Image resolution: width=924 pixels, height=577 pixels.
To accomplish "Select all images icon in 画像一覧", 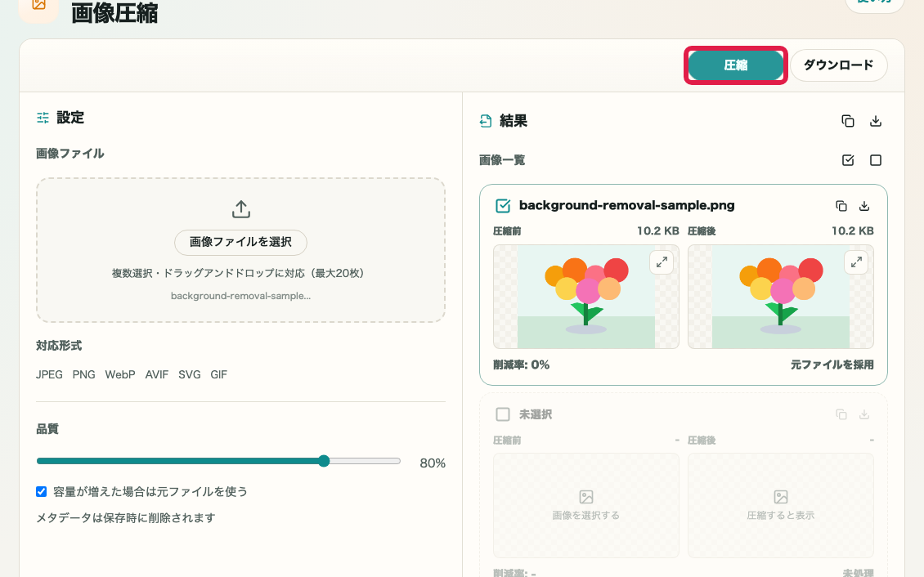I will [847, 160].
